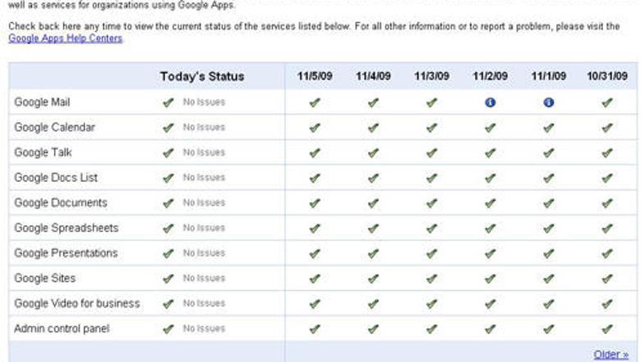Click Admin control panel today's status checkmark

pyautogui.click(x=168, y=329)
